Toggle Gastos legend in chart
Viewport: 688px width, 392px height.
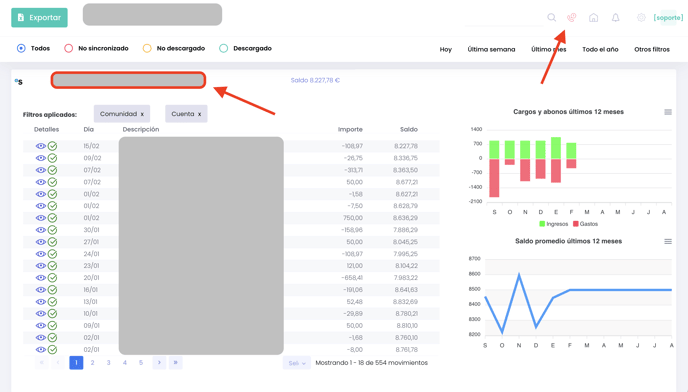tap(585, 224)
